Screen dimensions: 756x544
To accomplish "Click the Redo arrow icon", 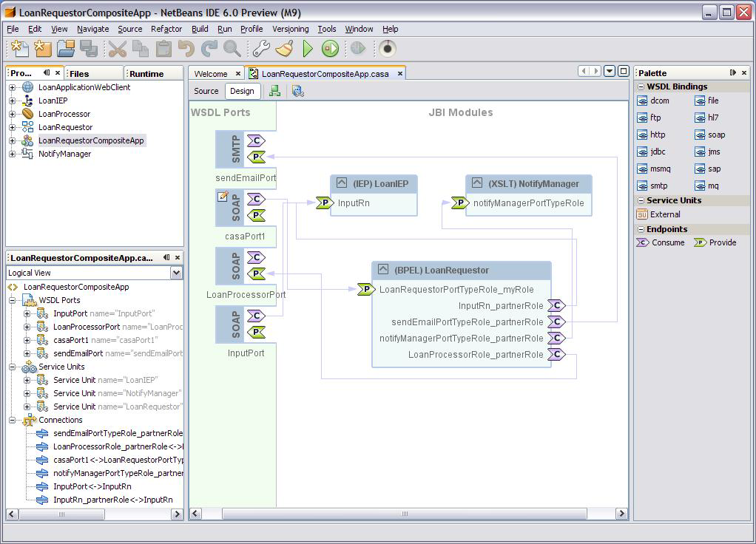I will pos(209,49).
